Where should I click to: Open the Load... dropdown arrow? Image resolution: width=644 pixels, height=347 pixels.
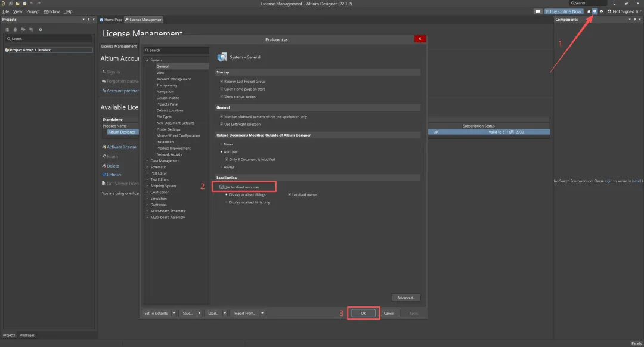pyautogui.click(x=225, y=314)
